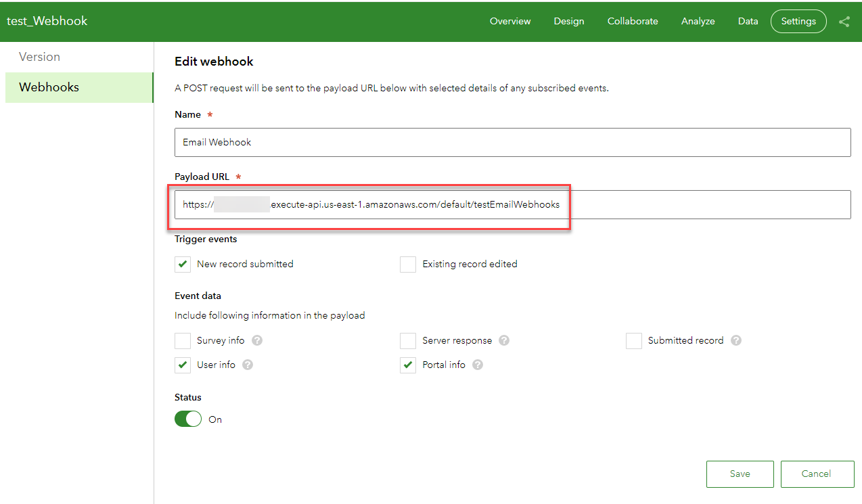Image resolution: width=862 pixels, height=504 pixels.
Task: Click the Event data label
Action: coord(198,296)
